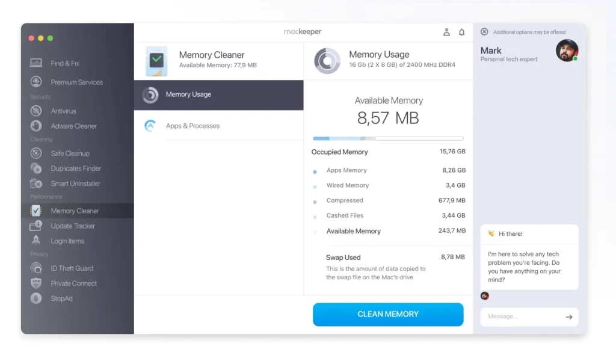Click the Premium Services icon
616x364 pixels.
(36, 82)
